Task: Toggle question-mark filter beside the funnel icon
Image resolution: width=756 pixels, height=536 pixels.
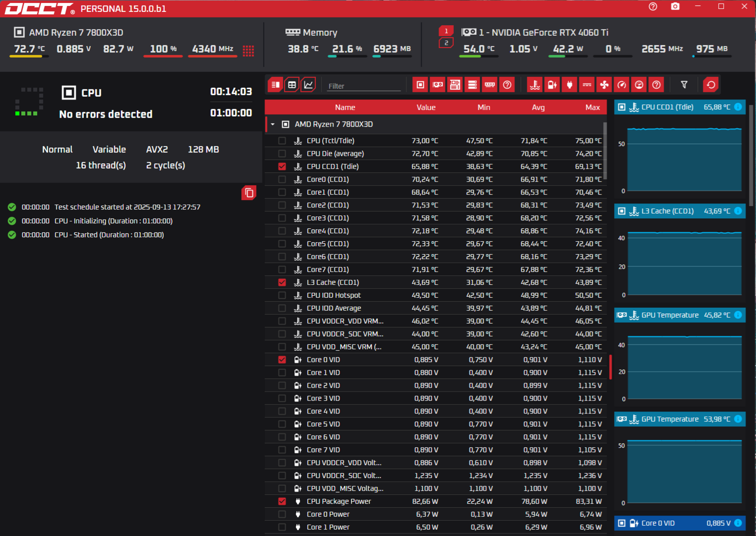Action: [657, 85]
